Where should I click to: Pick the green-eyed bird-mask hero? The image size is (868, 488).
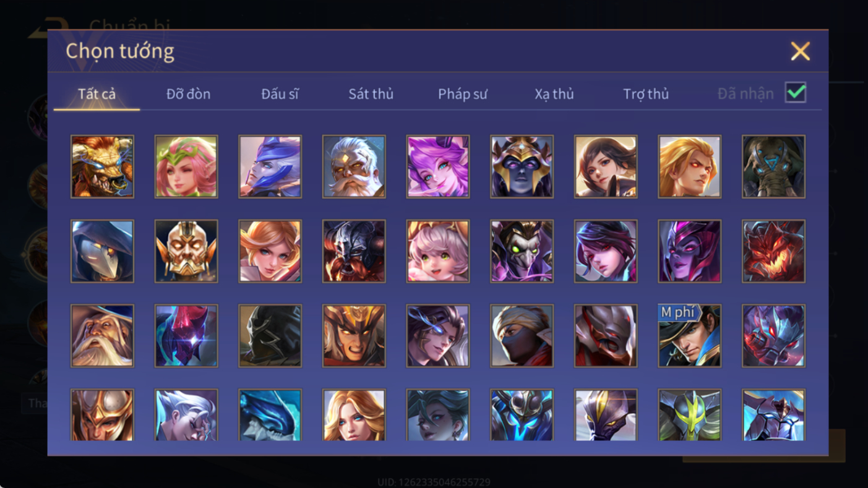coord(522,252)
